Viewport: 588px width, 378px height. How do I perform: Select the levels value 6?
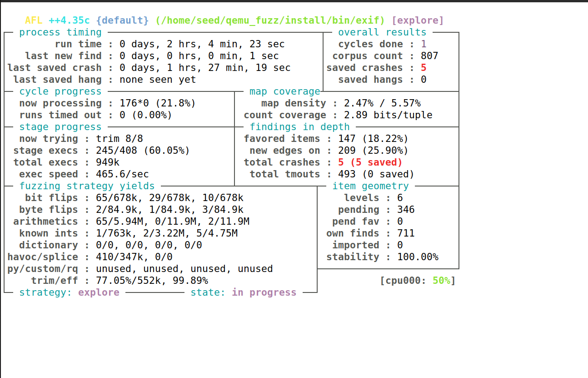point(400,198)
